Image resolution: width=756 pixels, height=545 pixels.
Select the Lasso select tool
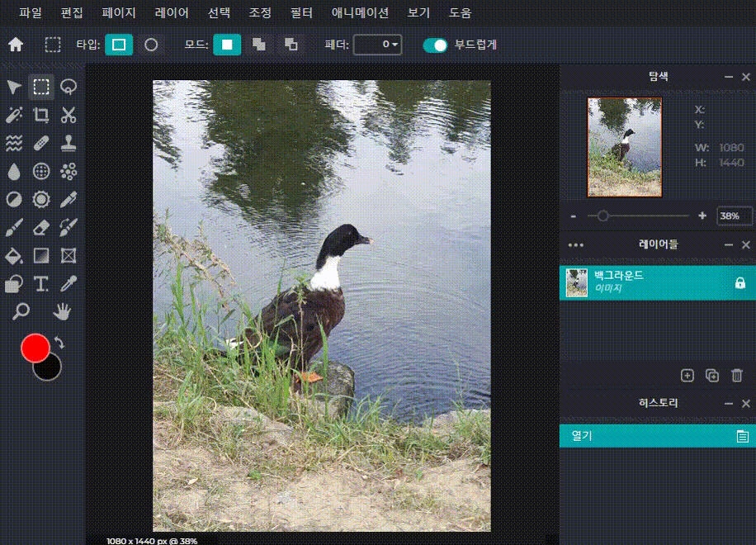click(69, 87)
